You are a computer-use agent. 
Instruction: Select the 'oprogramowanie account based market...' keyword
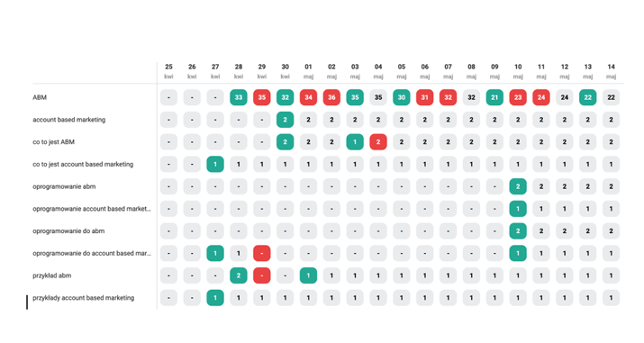tap(92, 209)
